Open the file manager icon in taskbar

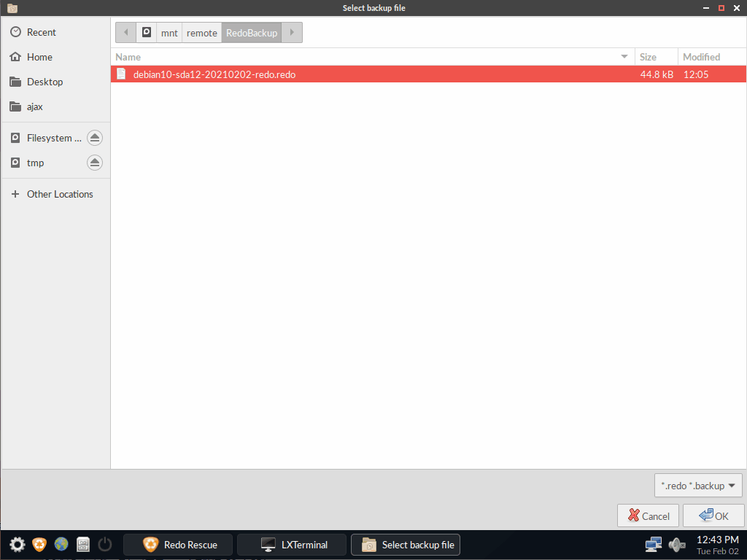[x=83, y=544]
